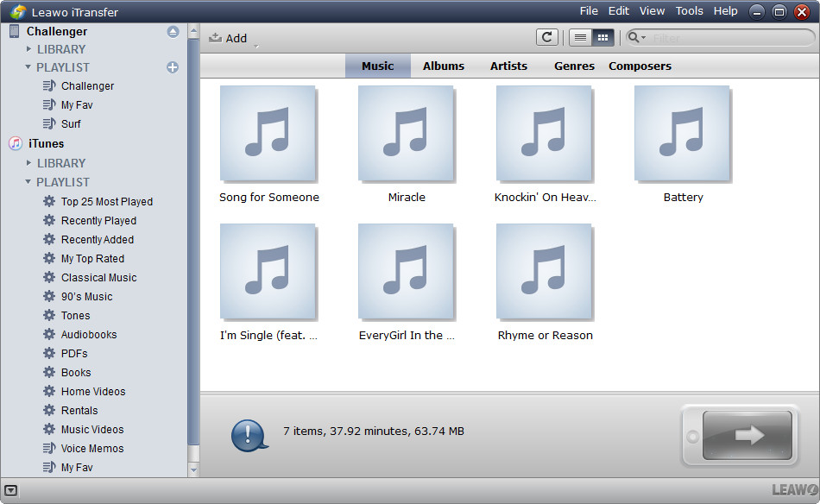Viewport: 820px width, 504px height.
Task: Select the iTunes icon in the sidebar
Action: pos(16,143)
